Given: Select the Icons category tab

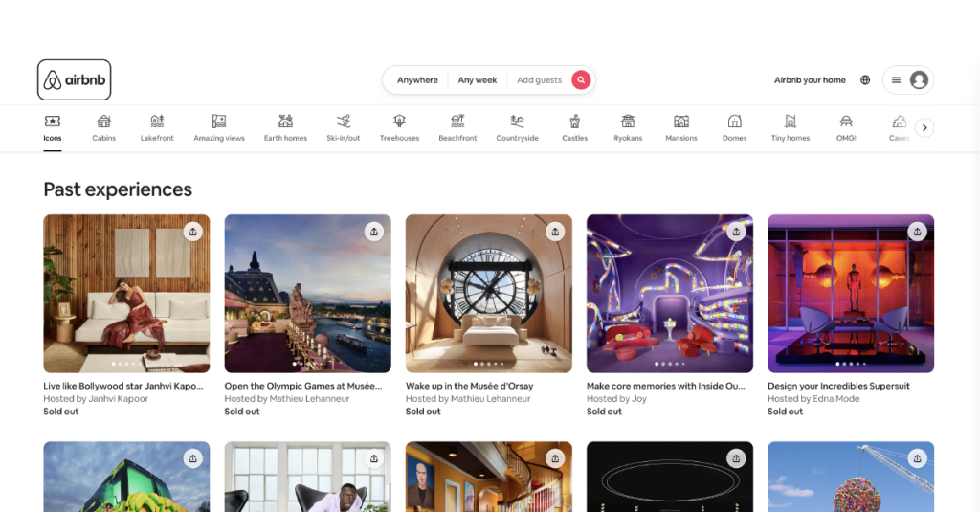Looking at the screenshot, I should click(x=53, y=128).
